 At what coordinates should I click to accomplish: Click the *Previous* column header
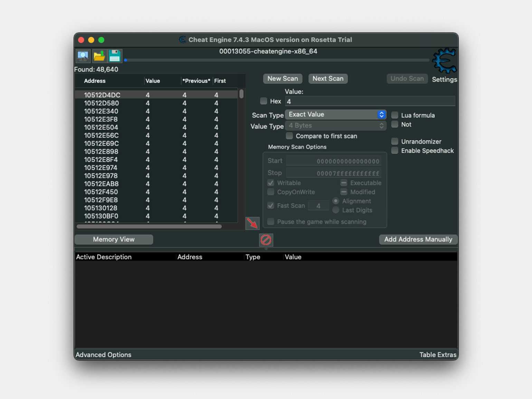pos(196,81)
